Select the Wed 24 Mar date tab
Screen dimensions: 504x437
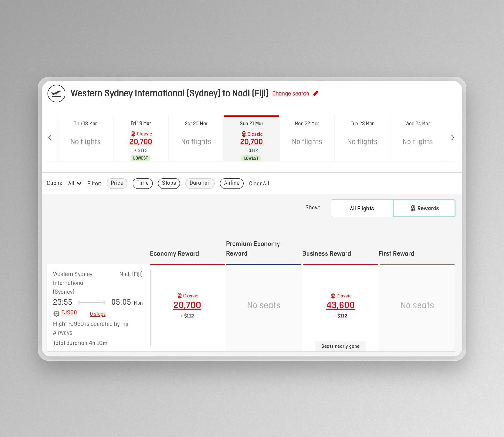(418, 138)
